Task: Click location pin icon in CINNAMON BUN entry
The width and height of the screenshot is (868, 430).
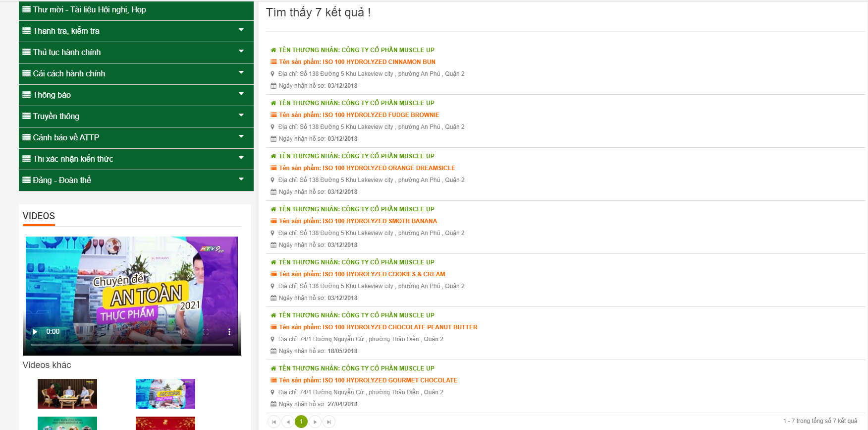Action: 272,74
